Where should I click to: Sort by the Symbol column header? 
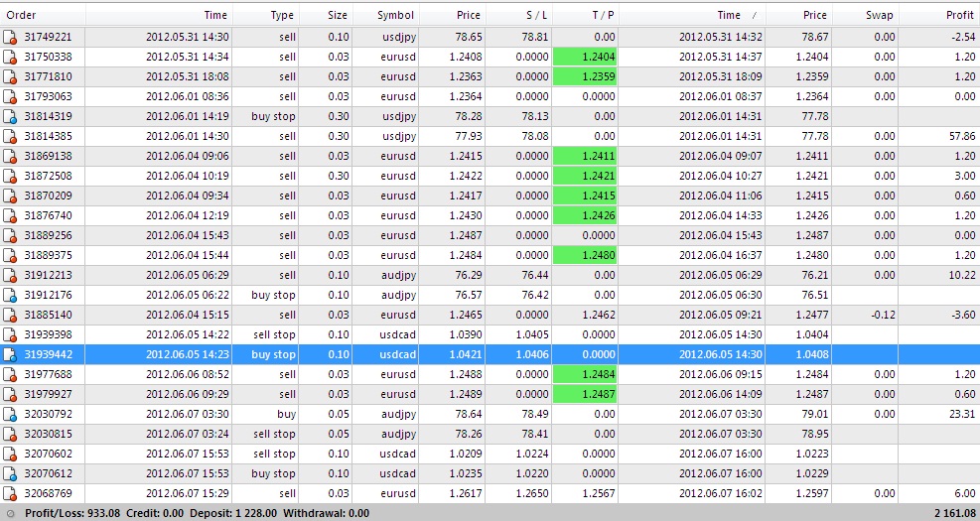tap(385, 15)
